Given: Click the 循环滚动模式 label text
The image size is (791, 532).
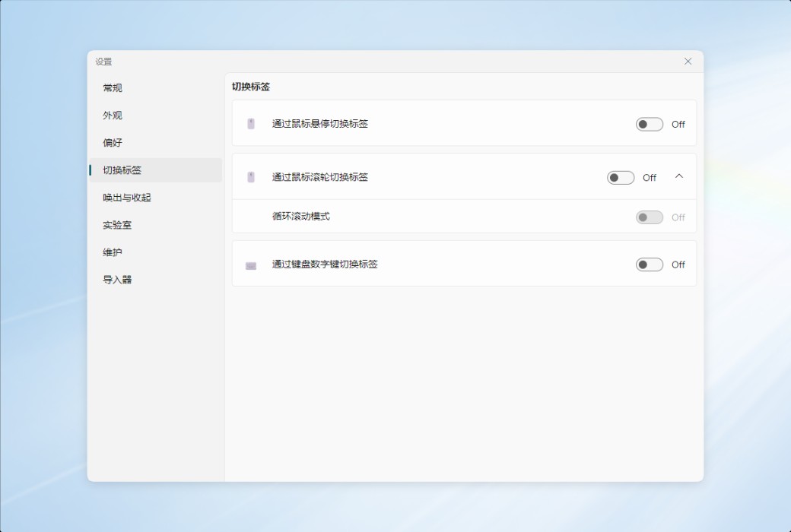Looking at the screenshot, I should (300, 217).
